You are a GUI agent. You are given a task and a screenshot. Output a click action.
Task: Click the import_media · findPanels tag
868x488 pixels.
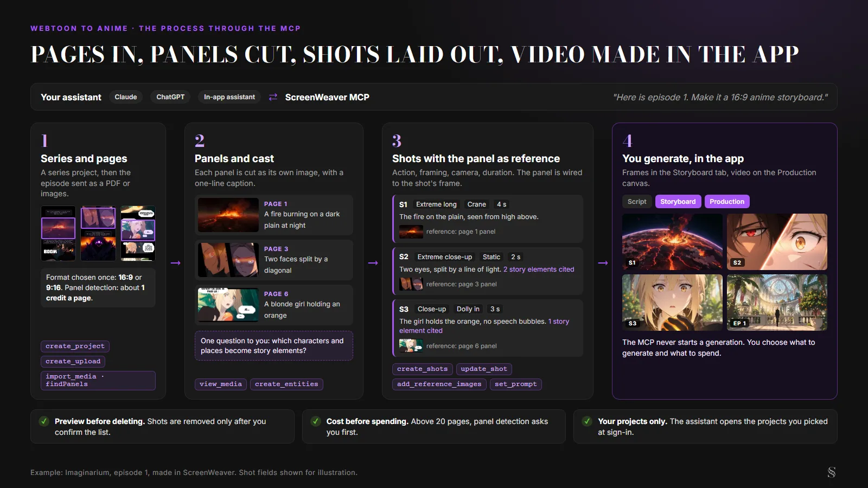[98, 381]
